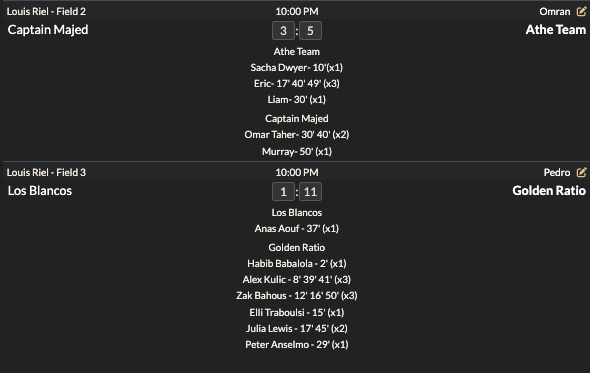Click Anas Aouf scorer entry

[297, 229]
